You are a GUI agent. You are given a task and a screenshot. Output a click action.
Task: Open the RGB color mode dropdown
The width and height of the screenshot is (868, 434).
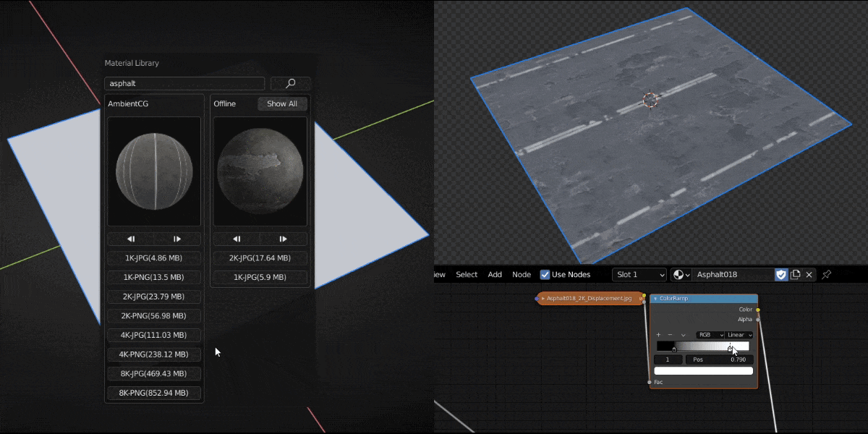[710, 336]
